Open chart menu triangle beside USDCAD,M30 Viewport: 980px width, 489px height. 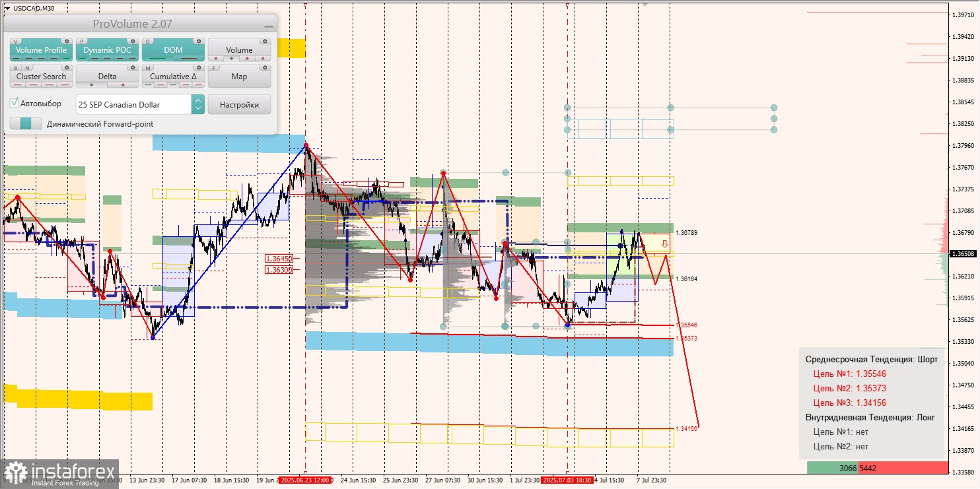7,9
